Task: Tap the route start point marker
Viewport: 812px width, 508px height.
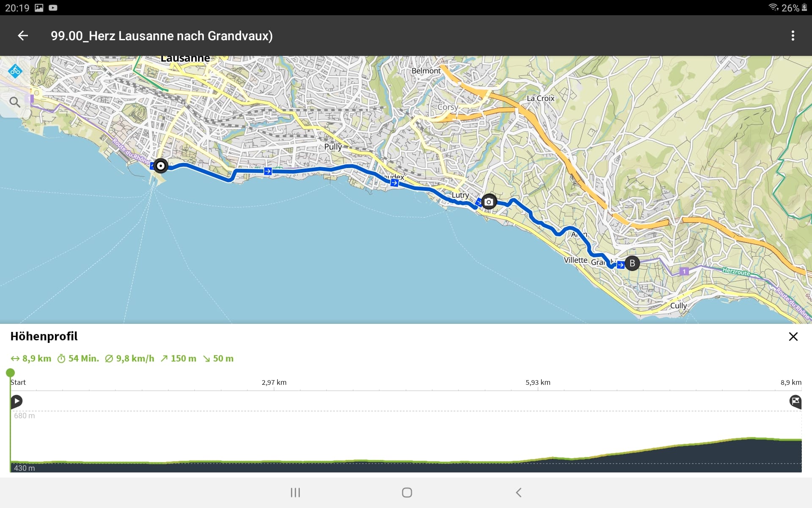Action: pyautogui.click(x=161, y=166)
